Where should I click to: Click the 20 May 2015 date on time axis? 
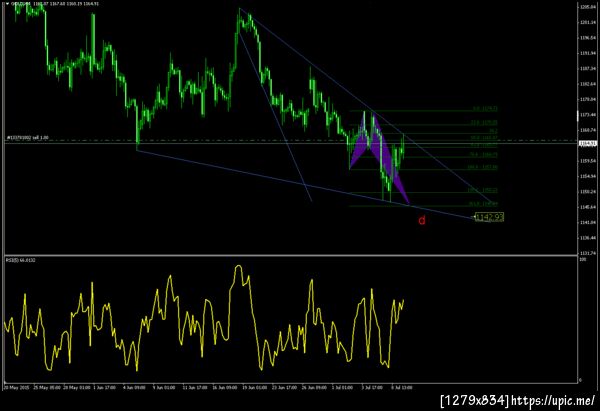(x=16, y=388)
